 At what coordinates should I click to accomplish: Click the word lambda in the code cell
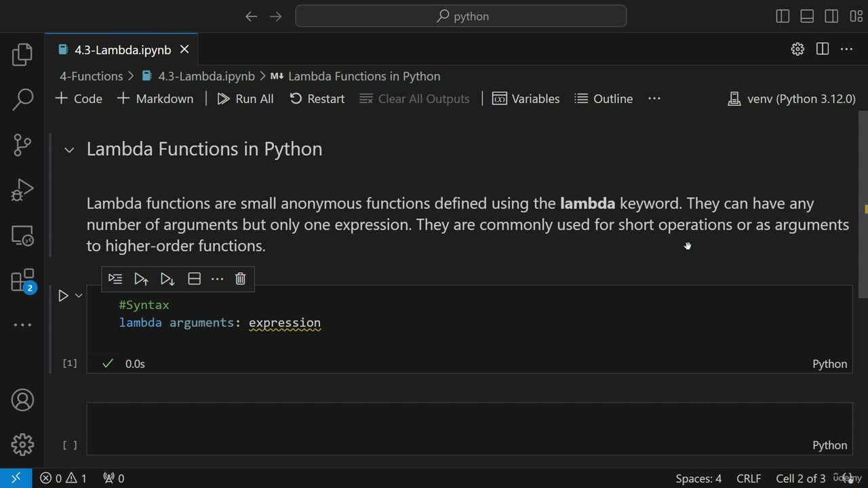point(140,323)
